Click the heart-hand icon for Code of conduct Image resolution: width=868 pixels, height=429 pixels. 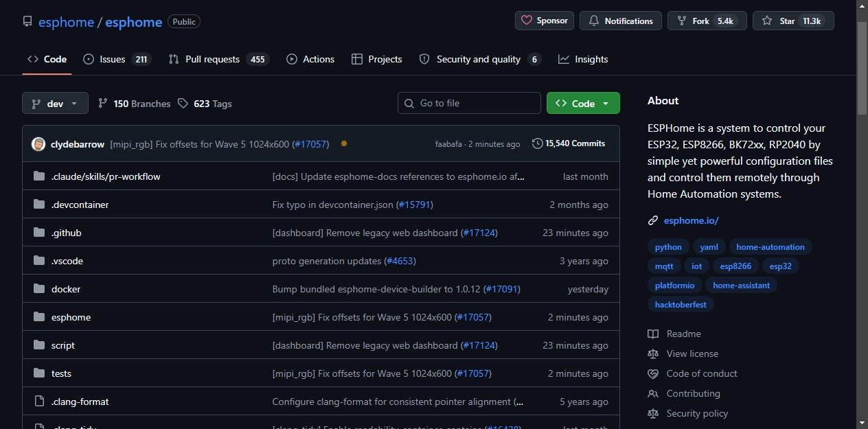point(653,373)
